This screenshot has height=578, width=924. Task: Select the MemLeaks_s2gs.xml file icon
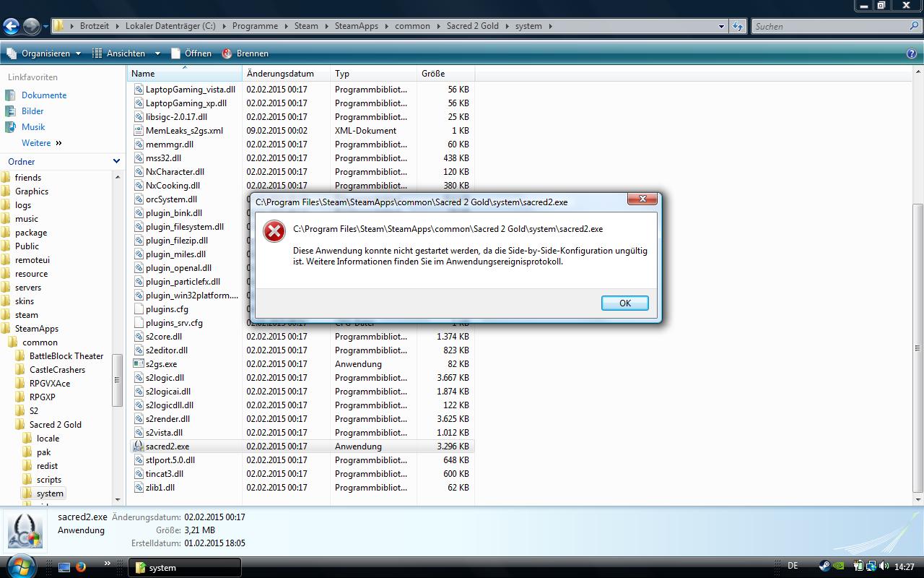coord(139,131)
